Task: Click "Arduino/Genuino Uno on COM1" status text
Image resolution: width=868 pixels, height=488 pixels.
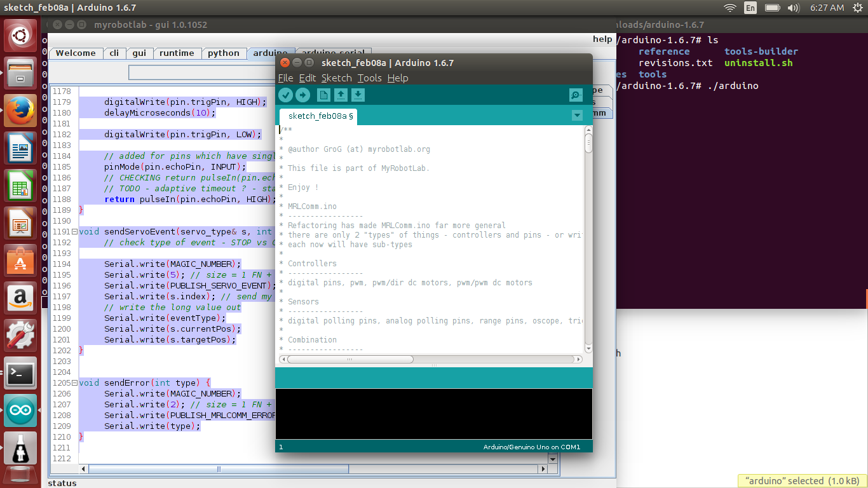Action: pyautogui.click(x=532, y=447)
